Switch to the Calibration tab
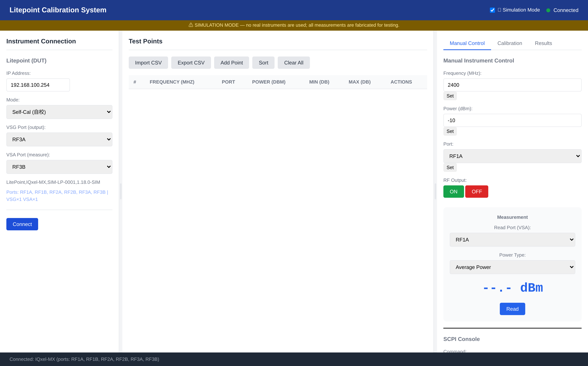588x366 pixels. (510, 43)
